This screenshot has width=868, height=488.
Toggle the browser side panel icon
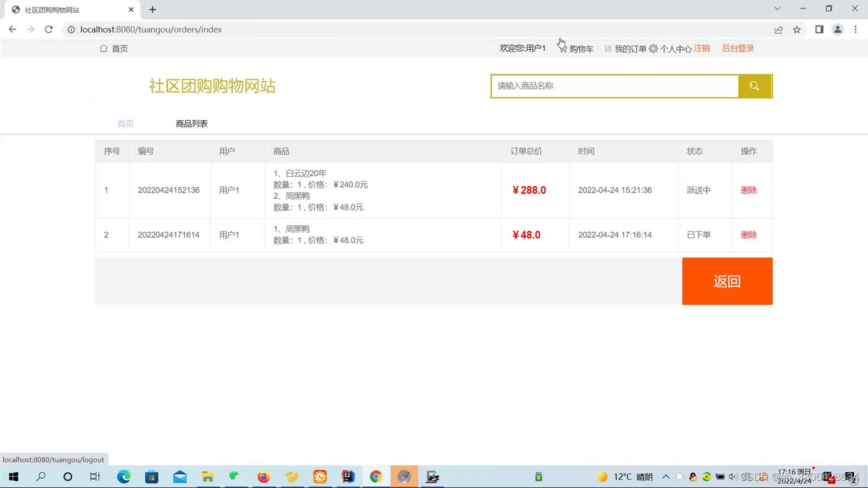819,29
